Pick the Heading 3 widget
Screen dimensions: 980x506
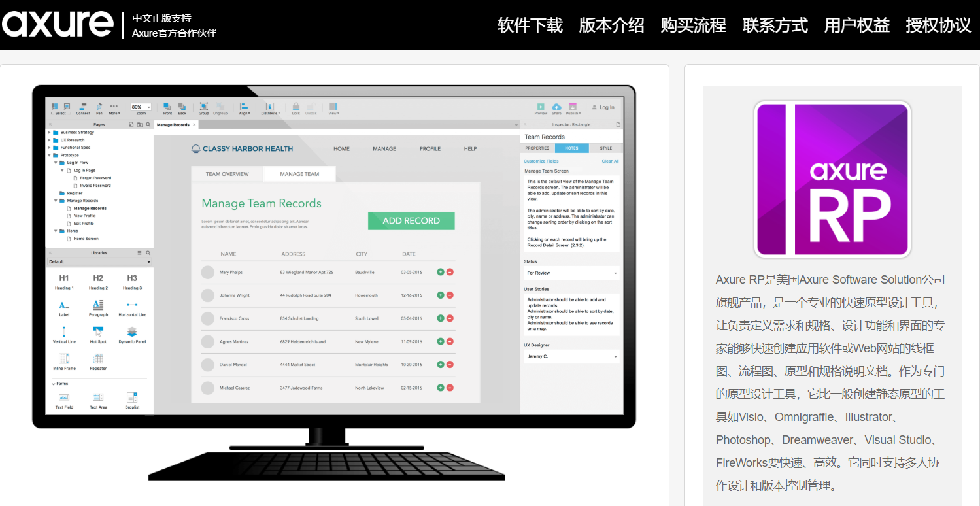tap(132, 282)
